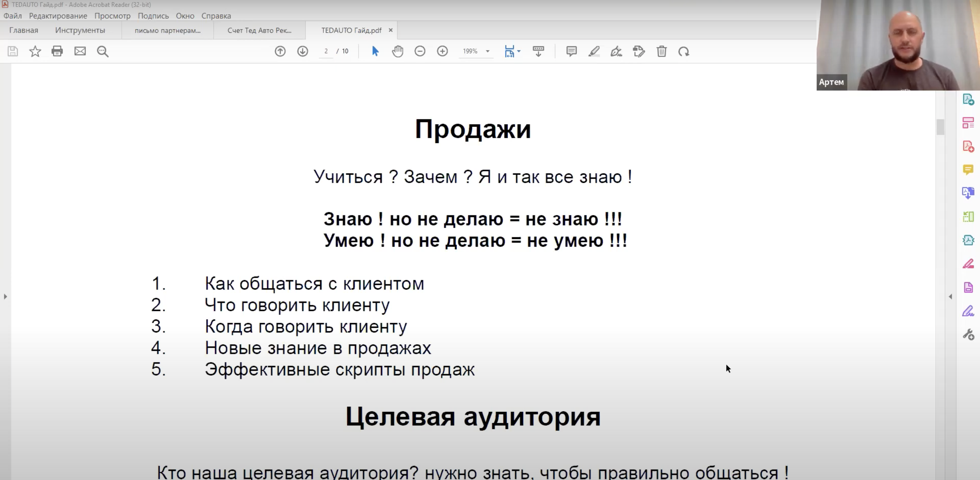Screen dimensions: 980x480
Task: Open the Find text magnifier tool
Action: (103, 51)
